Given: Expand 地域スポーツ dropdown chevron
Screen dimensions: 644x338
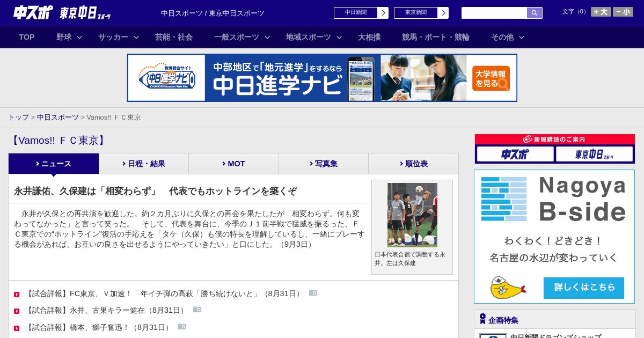Looking at the screenshot, I should (339, 37).
